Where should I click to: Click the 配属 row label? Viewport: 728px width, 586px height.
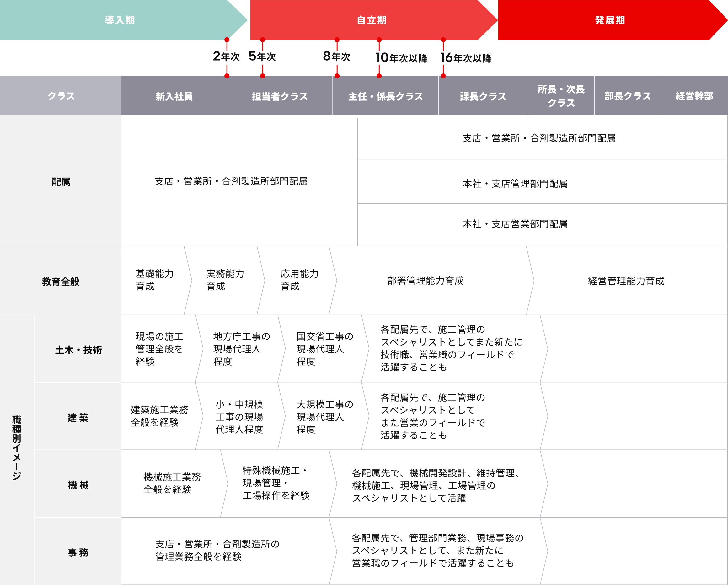pos(61,182)
